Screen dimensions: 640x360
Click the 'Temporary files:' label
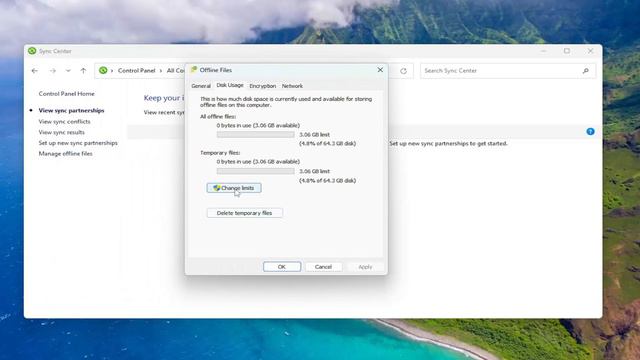click(x=220, y=153)
